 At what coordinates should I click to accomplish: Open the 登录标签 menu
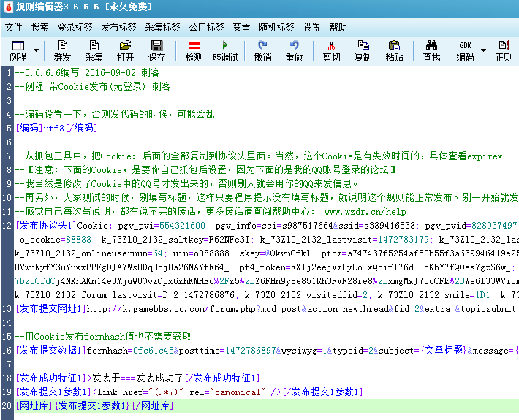[x=75, y=27]
